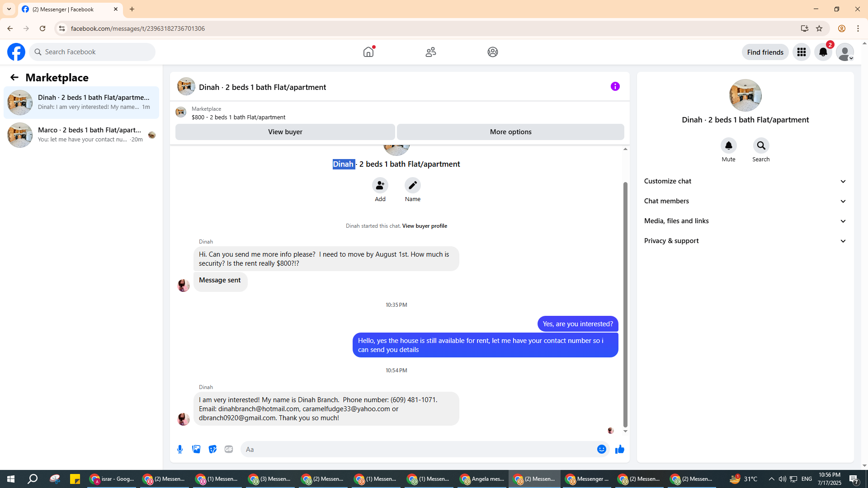Click Dinah's large avatar in the right panel
This screenshot has width=868, height=488.
pyautogui.click(x=745, y=95)
